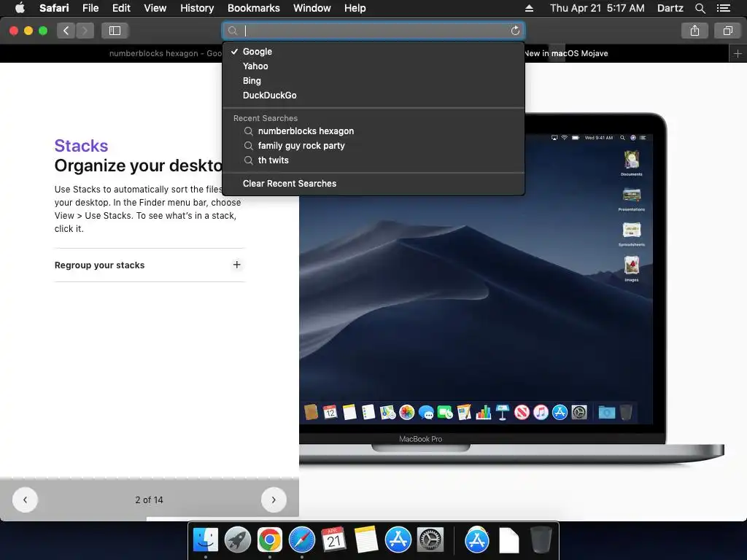Go to previous slide with left chevron
Viewport: 747px width, 560px height.
(25, 499)
